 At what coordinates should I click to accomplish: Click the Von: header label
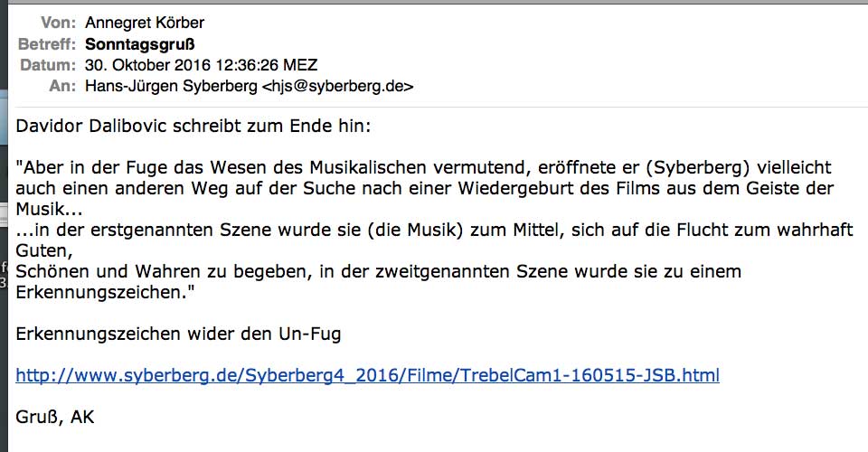(57, 24)
